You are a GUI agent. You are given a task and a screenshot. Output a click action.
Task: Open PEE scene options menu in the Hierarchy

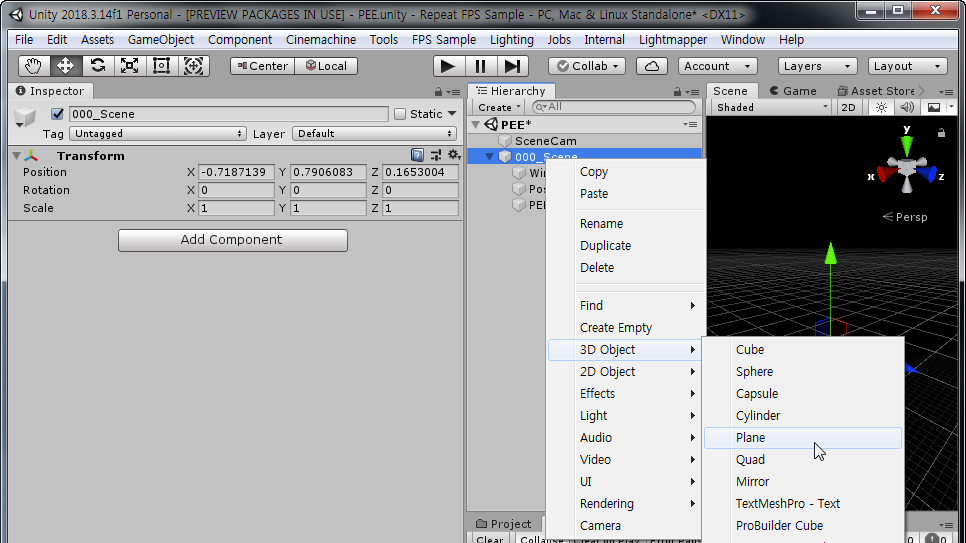click(x=690, y=125)
